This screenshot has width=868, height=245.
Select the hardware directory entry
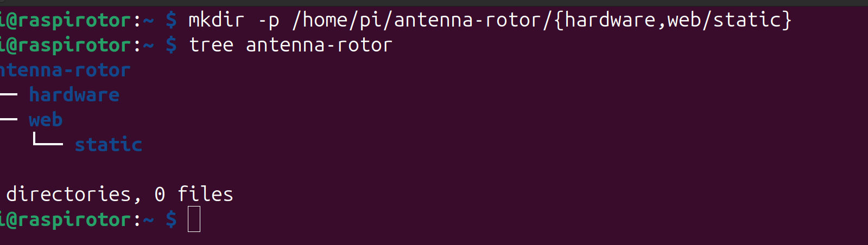(x=74, y=95)
